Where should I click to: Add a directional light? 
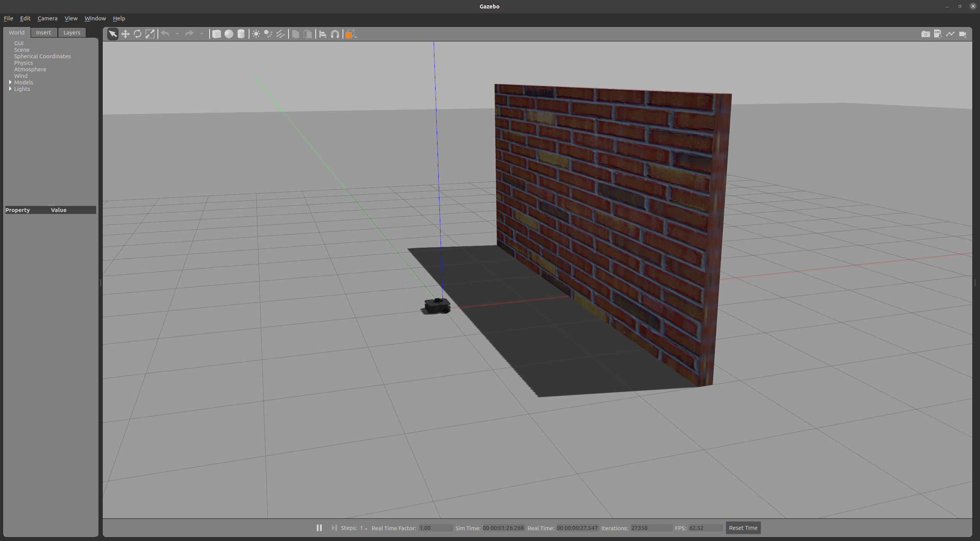280,34
